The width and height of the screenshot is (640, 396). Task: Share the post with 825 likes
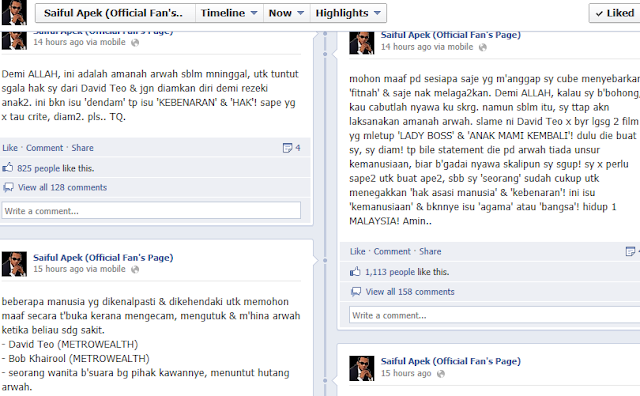(x=82, y=148)
